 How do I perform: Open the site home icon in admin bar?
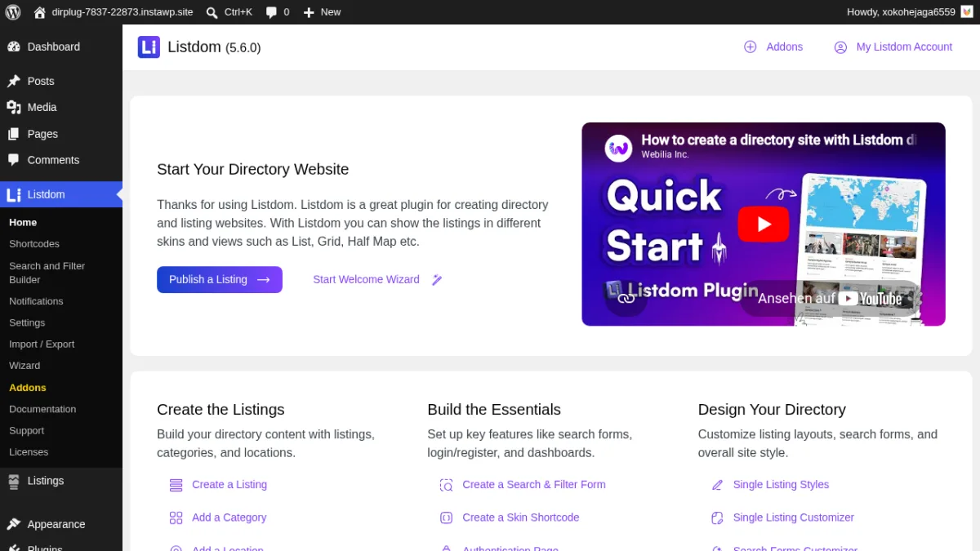click(x=40, y=12)
